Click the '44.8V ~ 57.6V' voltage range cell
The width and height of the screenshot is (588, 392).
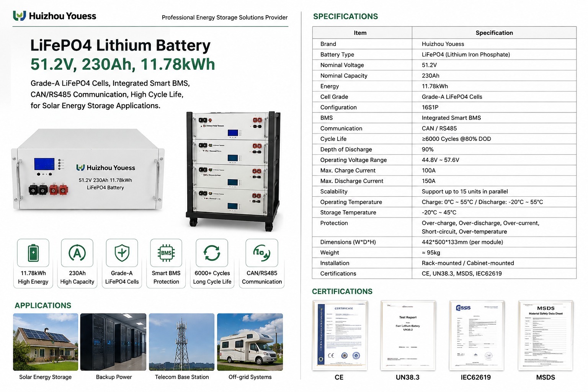click(441, 160)
